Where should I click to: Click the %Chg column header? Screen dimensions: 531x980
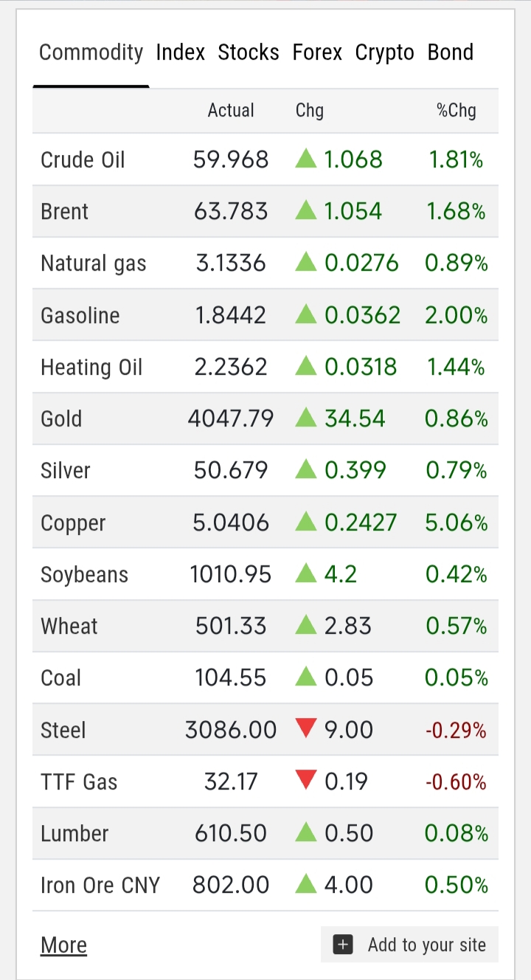click(x=457, y=111)
